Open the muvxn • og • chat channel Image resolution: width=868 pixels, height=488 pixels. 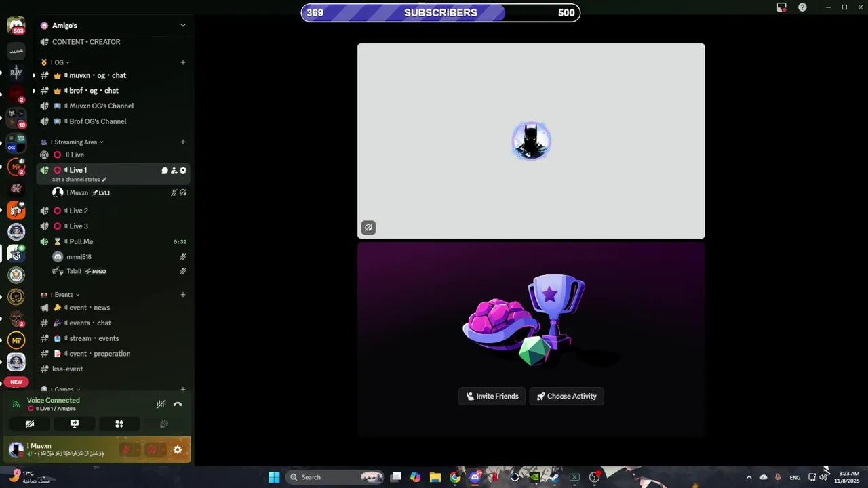pyautogui.click(x=113, y=75)
